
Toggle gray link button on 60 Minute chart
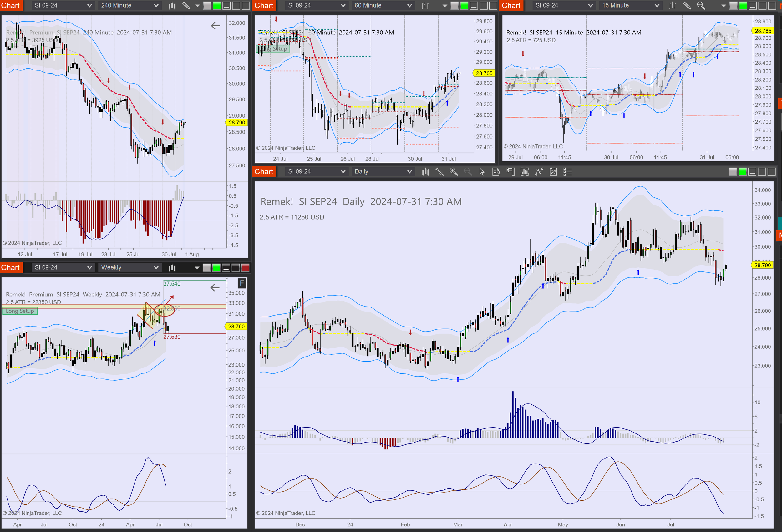point(454,5)
